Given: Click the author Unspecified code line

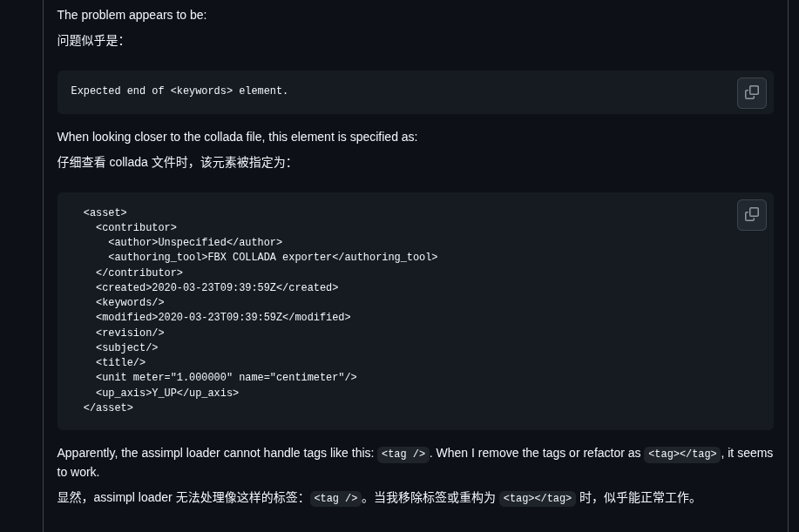Looking at the screenshot, I should [195, 243].
